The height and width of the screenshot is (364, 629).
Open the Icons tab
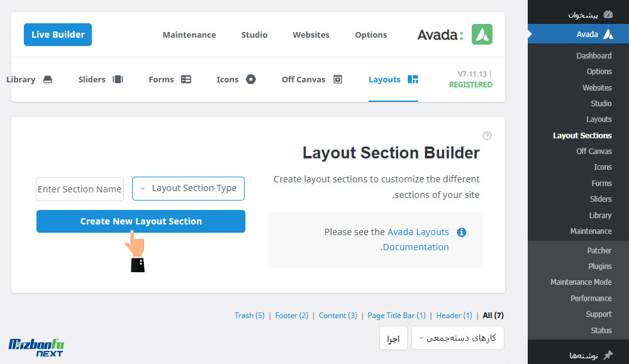pyautogui.click(x=237, y=79)
